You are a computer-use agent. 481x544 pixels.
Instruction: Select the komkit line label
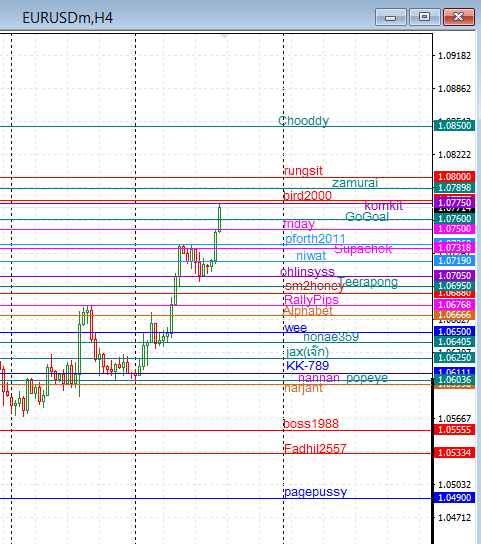tap(383, 206)
